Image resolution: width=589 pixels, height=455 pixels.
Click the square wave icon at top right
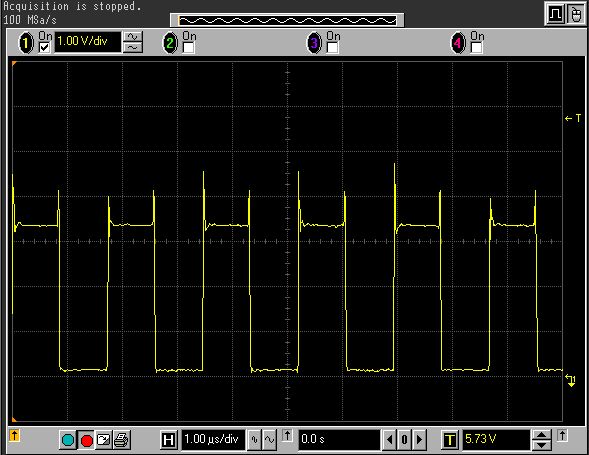(555, 14)
